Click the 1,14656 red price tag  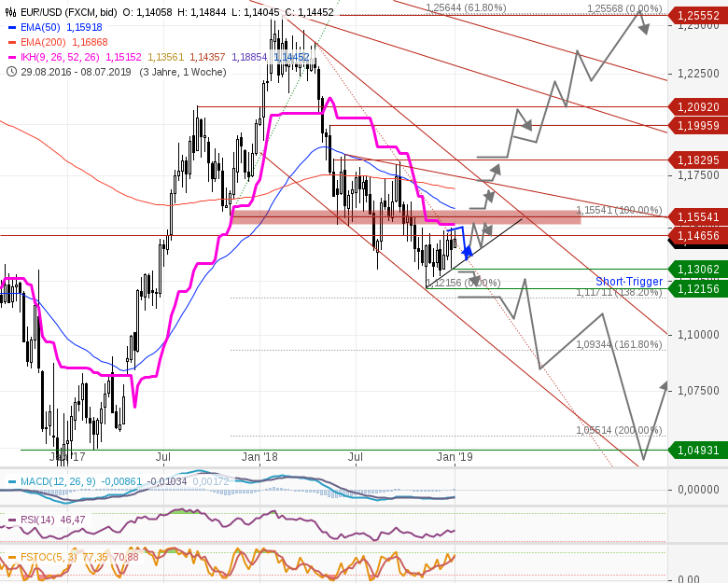[x=698, y=236]
